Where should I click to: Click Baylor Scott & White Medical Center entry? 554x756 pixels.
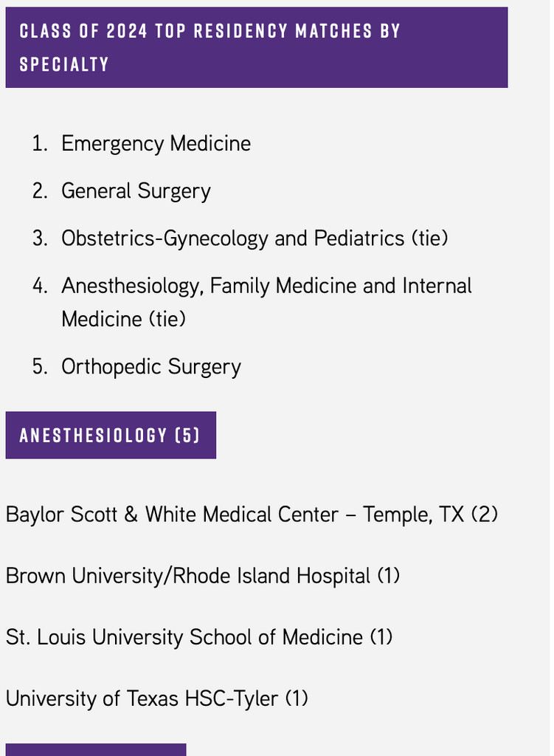tap(252, 515)
